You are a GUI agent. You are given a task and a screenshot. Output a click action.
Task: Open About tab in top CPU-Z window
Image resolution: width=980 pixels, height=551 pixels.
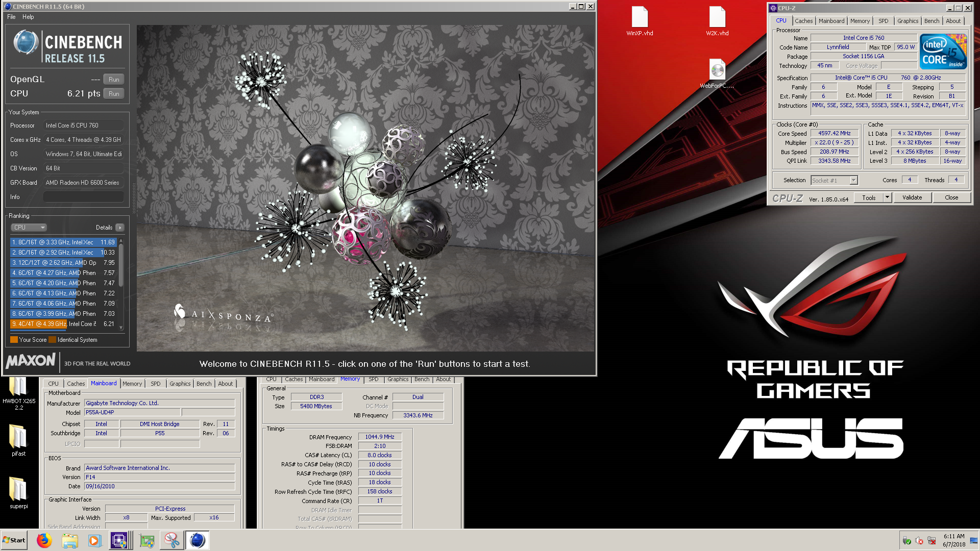pos(953,21)
